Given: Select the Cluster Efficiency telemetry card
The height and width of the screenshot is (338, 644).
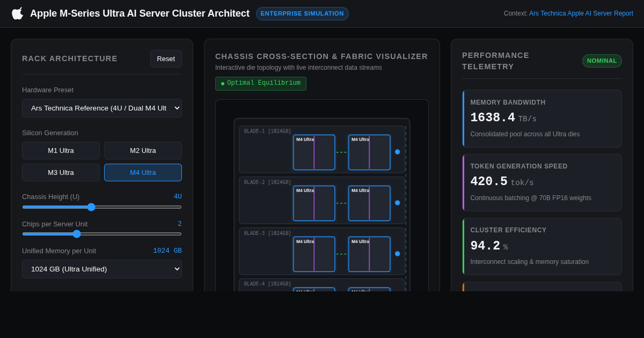Looking at the screenshot, I should pos(542,246).
